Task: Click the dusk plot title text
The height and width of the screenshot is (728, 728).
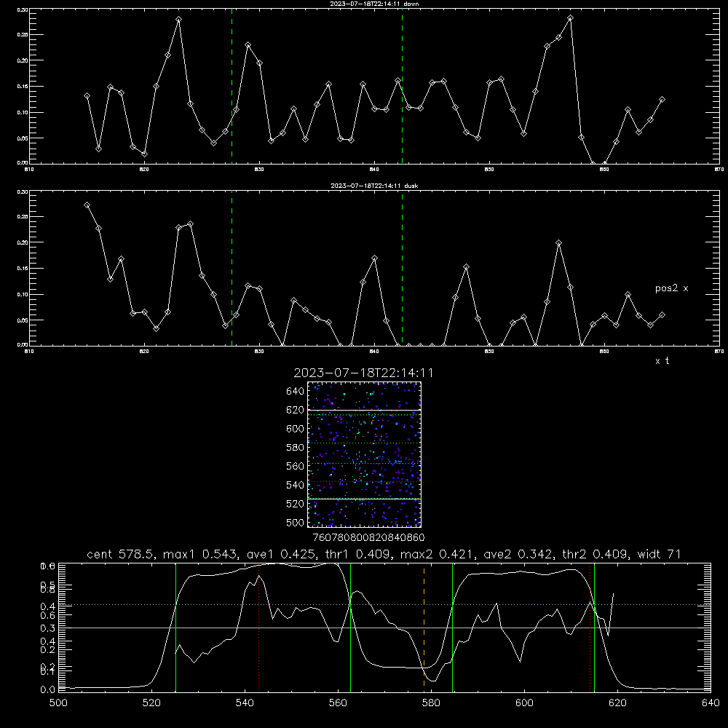Action: pos(374,186)
